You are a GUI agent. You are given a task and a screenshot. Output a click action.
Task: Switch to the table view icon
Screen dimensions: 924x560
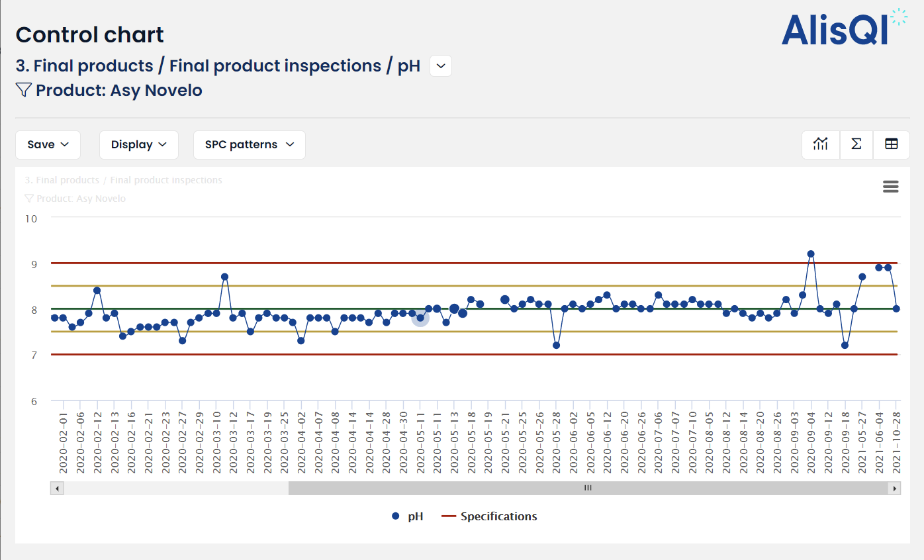click(891, 144)
